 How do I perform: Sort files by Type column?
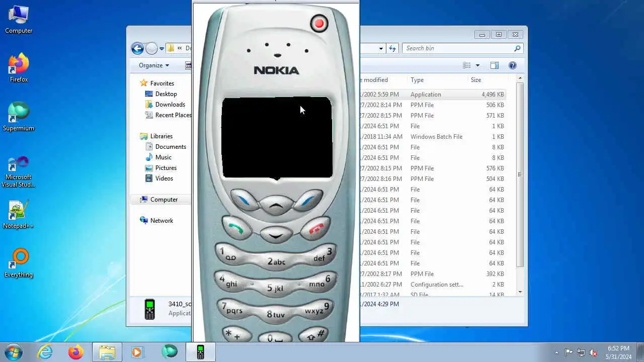[417, 80]
